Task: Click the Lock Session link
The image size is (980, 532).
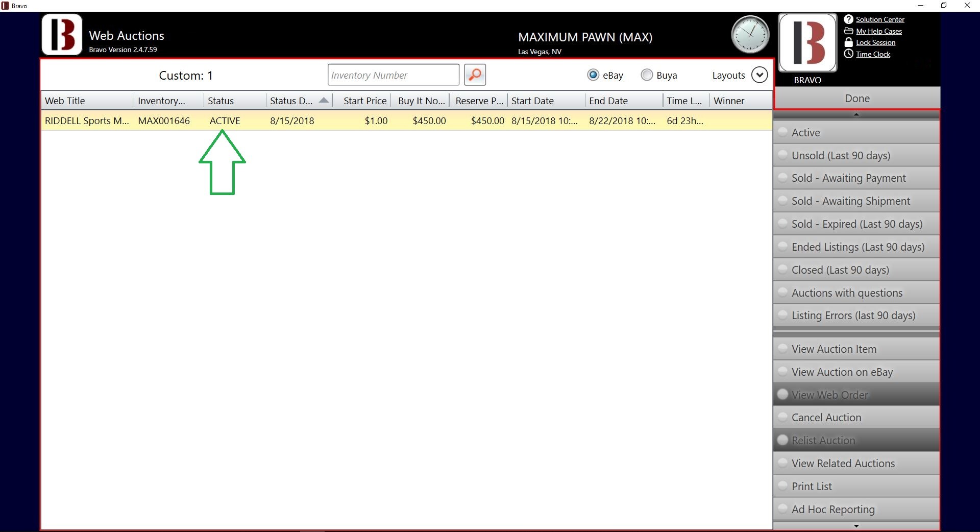Action: [875, 42]
